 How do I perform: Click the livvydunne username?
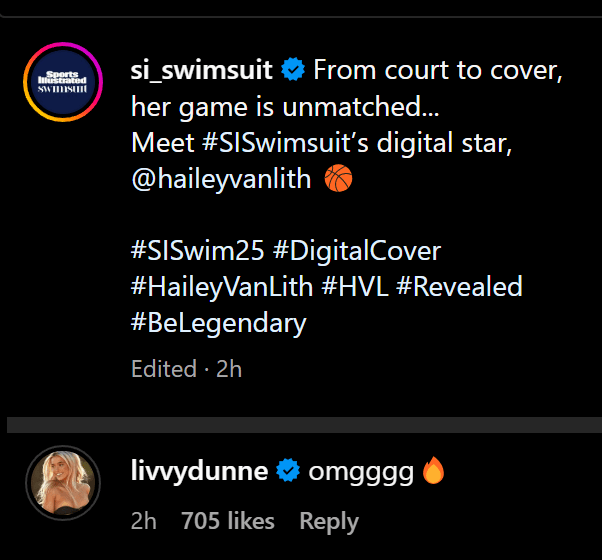click(x=199, y=471)
